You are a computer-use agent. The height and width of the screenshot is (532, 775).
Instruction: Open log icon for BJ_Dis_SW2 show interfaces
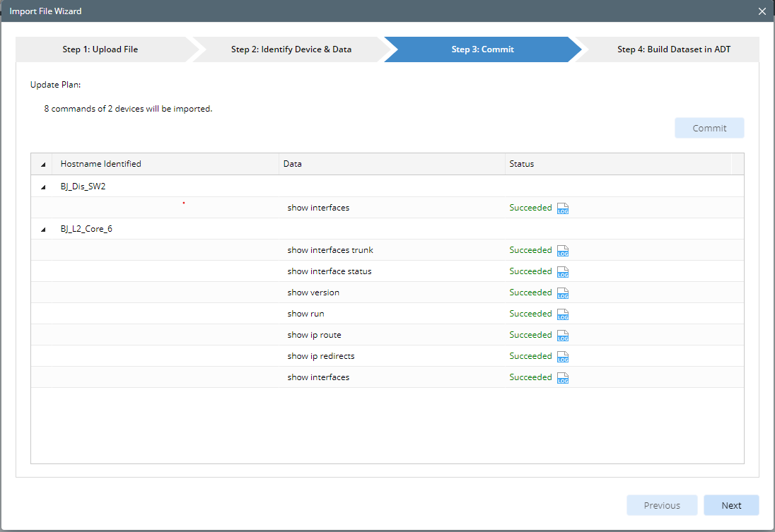point(563,208)
